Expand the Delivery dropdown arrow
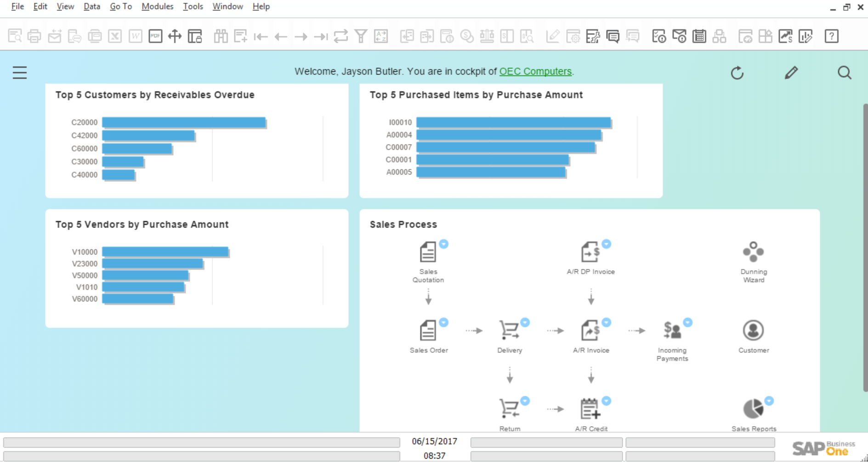 525,323
